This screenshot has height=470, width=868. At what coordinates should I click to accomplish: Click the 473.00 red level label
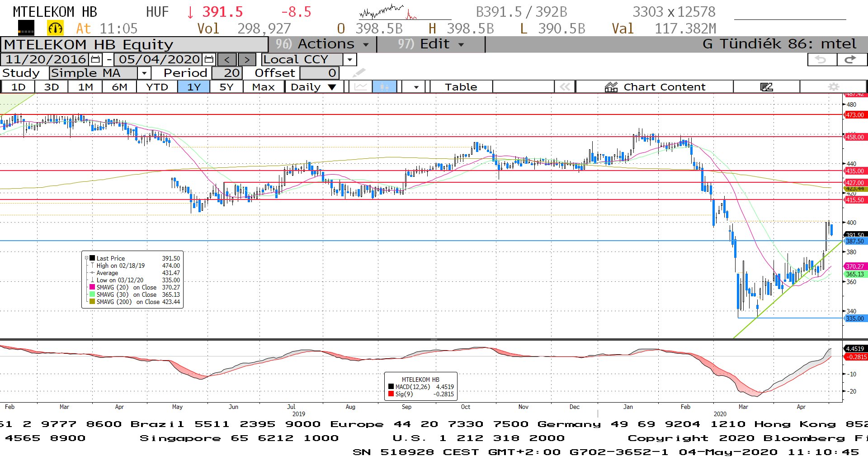[x=855, y=115]
